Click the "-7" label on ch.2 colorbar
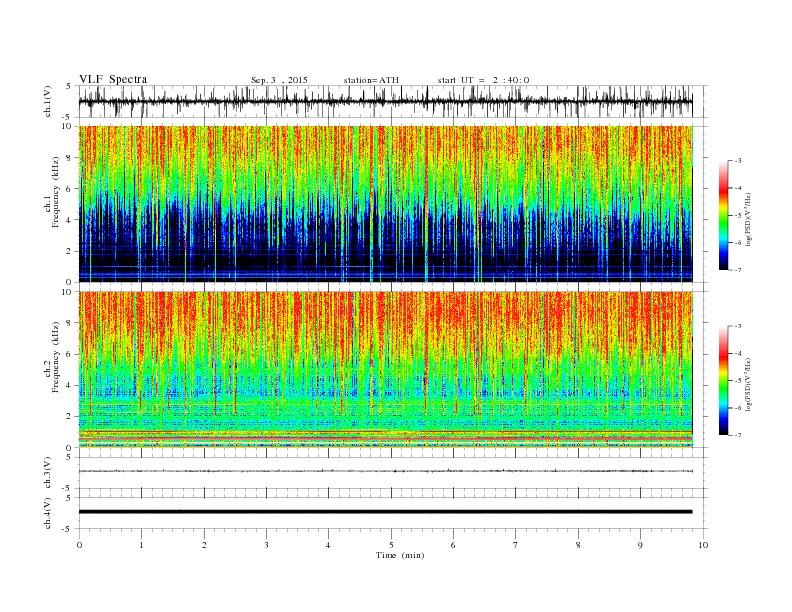The width and height of the screenshot is (792, 612). tap(738, 435)
